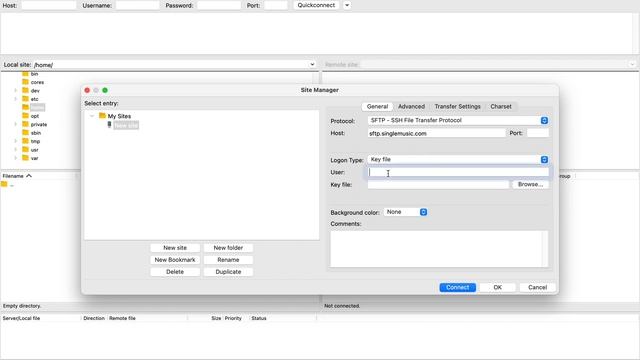Viewport: 640px width, 360px height.
Task: Click the Duplicate button
Action: point(228,272)
